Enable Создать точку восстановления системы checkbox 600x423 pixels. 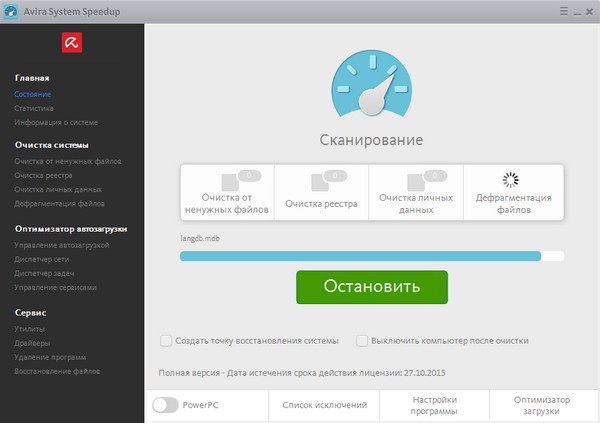point(166,341)
